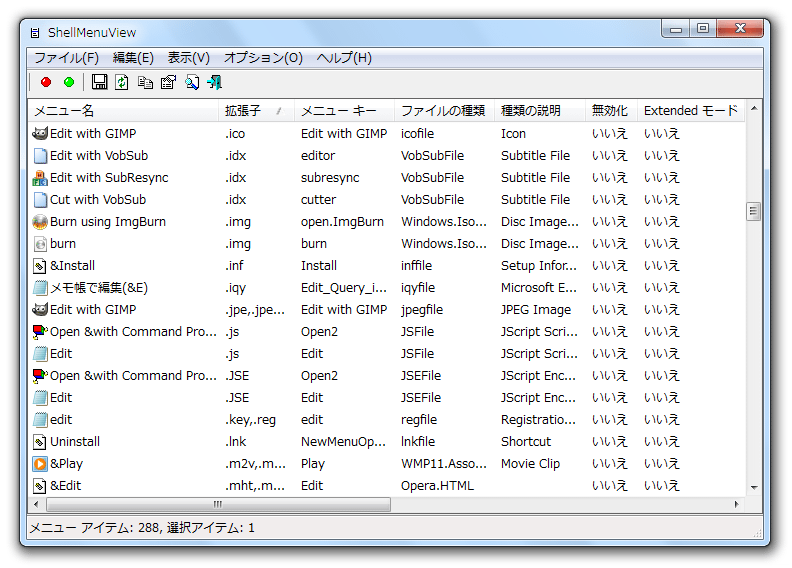Open the ヘルプ(H) menu
The image size is (792, 568).
[344, 58]
